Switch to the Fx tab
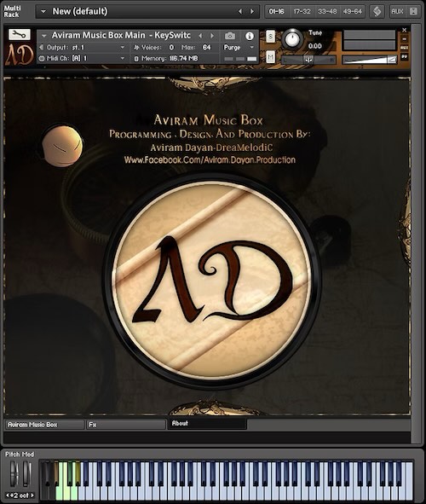The image size is (426, 504). (126, 425)
